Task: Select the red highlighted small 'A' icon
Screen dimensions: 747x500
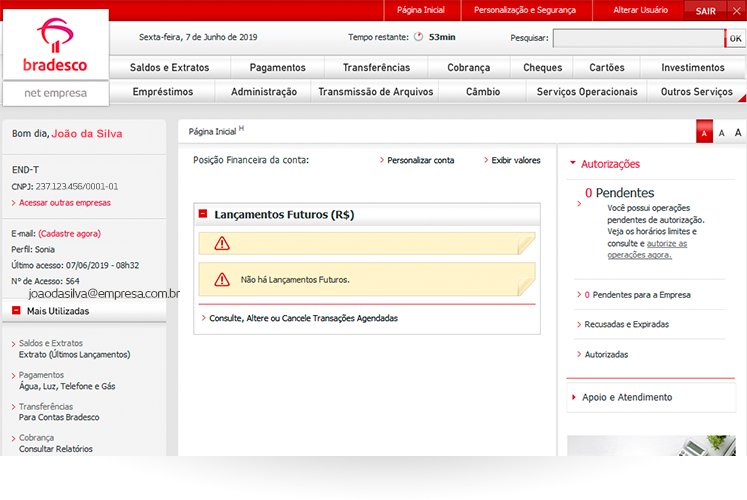Action: point(704,133)
